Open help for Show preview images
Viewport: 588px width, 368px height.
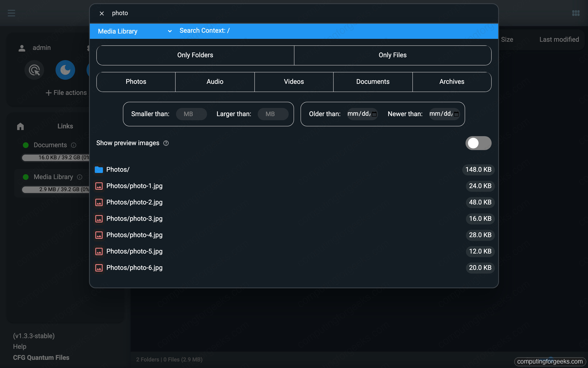tap(166, 143)
